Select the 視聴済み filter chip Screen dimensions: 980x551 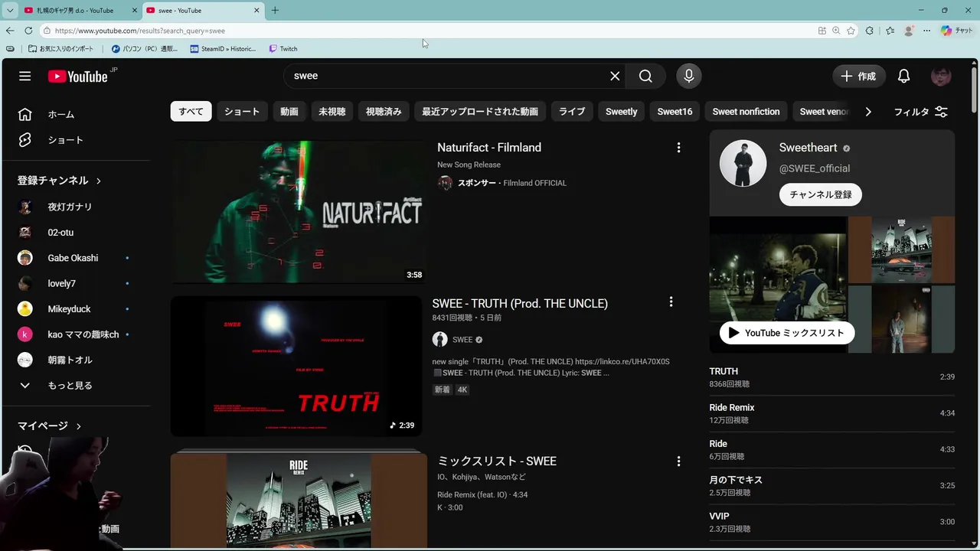384,112
